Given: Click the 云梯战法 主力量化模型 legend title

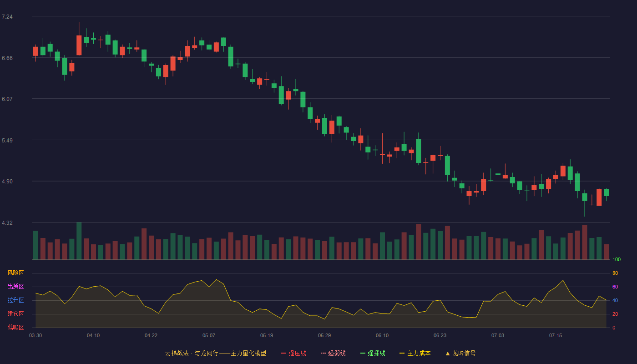Looking at the screenshot, I should (x=215, y=353).
